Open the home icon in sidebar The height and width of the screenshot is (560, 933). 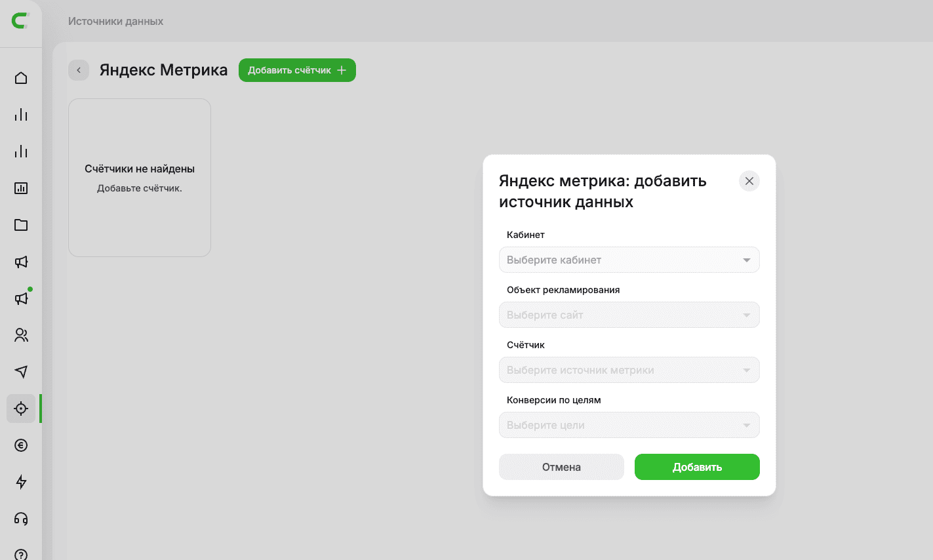(x=21, y=78)
